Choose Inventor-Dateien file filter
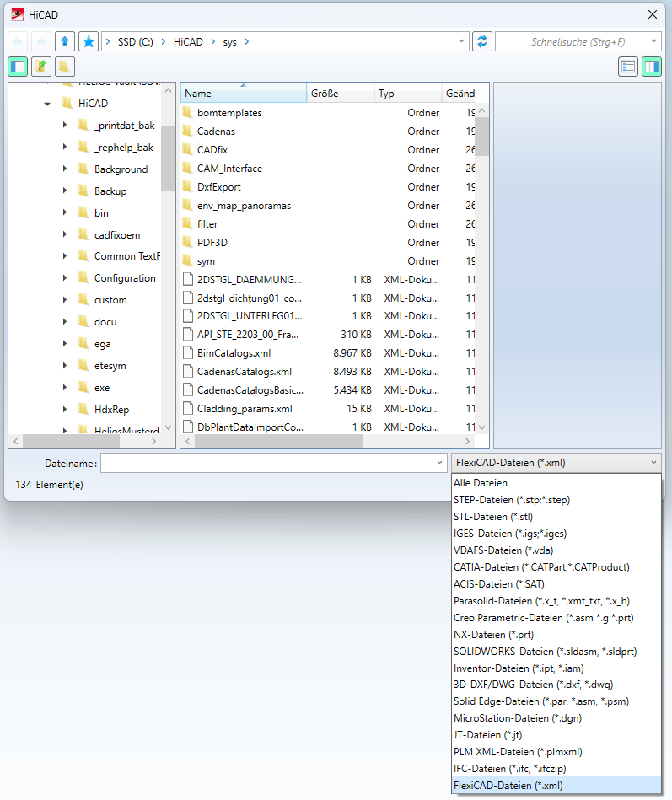 click(556, 668)
